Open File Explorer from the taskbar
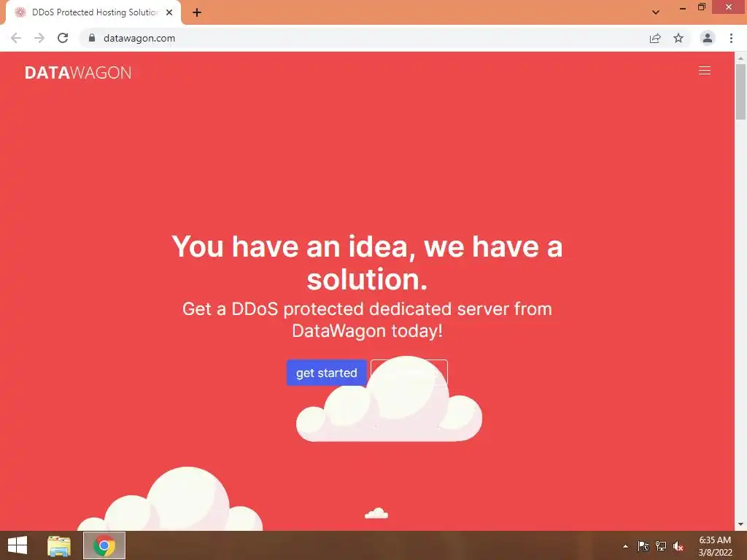Screen dimensions: 747x560 tap(59, 545)
